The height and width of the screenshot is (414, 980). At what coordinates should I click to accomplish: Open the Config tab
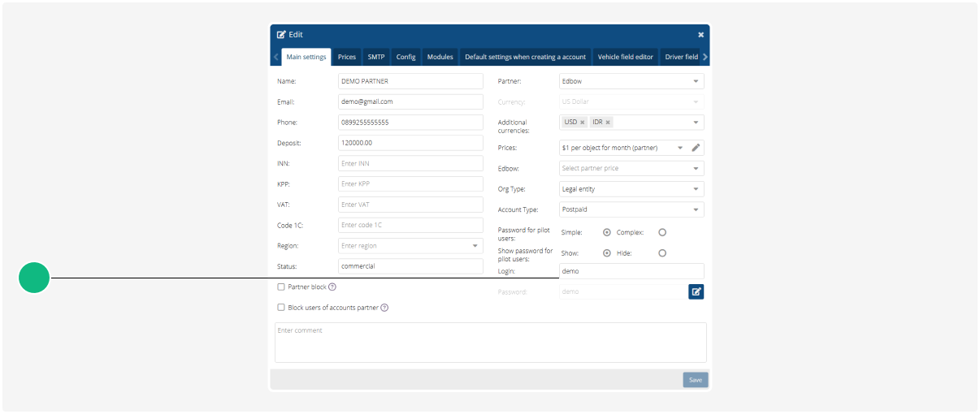406,57
